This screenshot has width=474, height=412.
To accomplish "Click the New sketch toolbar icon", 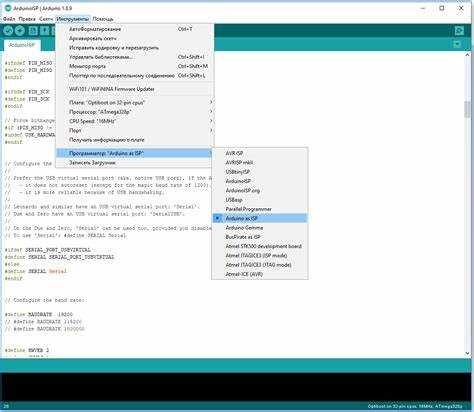I will [x=33, y=31].
